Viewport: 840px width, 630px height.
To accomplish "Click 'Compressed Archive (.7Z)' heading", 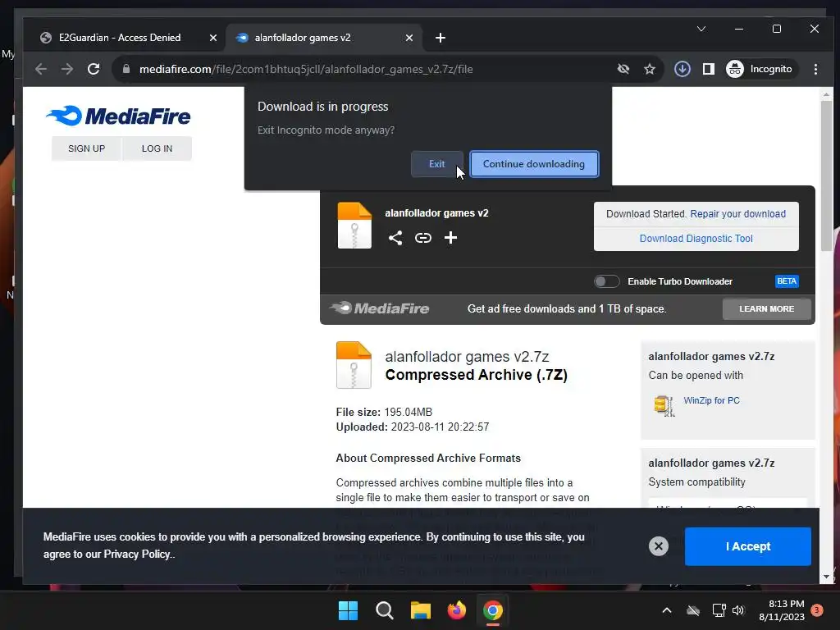I will point(477,375).
